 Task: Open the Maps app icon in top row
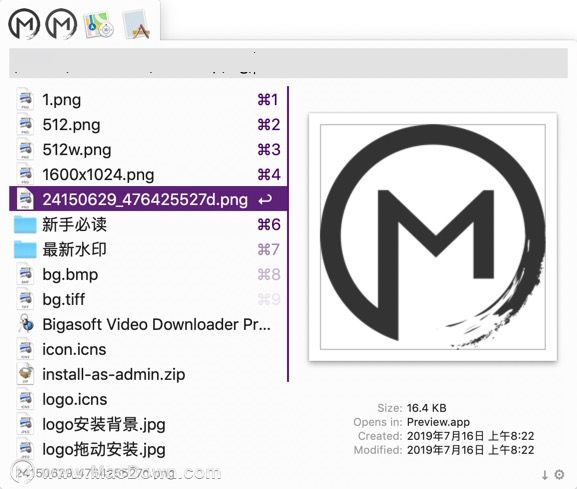(x=98, y=25)
